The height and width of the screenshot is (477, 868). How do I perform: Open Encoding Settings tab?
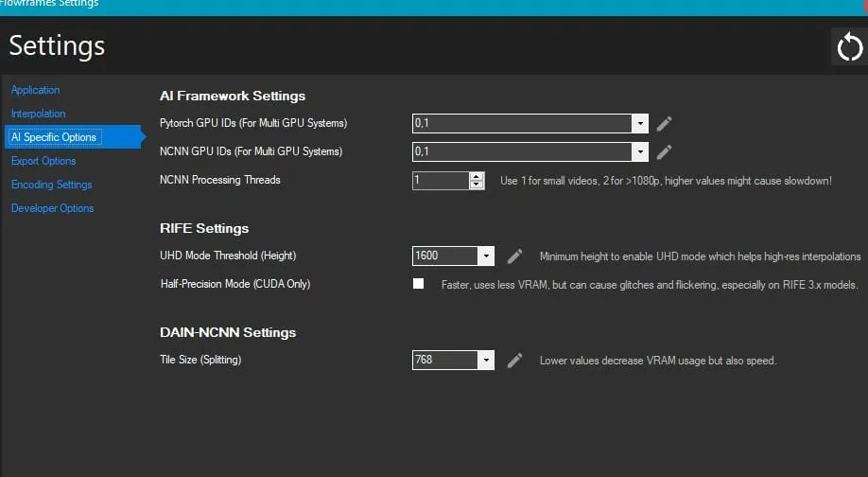(x=51, y=185)
